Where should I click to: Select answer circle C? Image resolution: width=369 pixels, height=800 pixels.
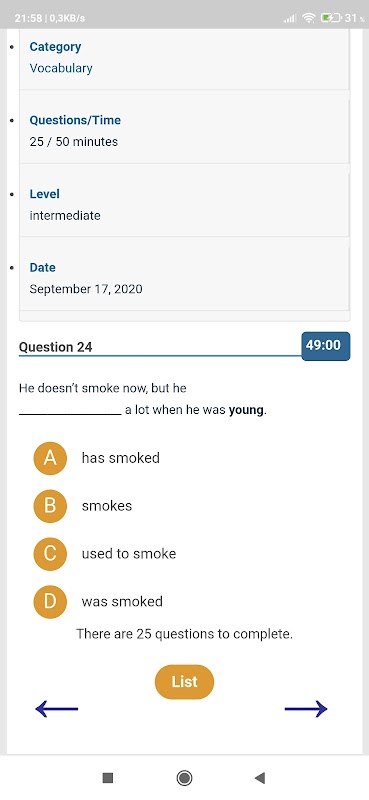pos(50,554)
